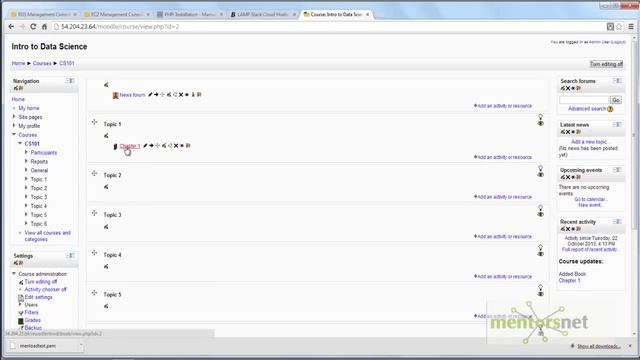
Task: Highlight Topic 1 with the lightbulb icon
Action: pyautogui.click(x=540, y=117)
